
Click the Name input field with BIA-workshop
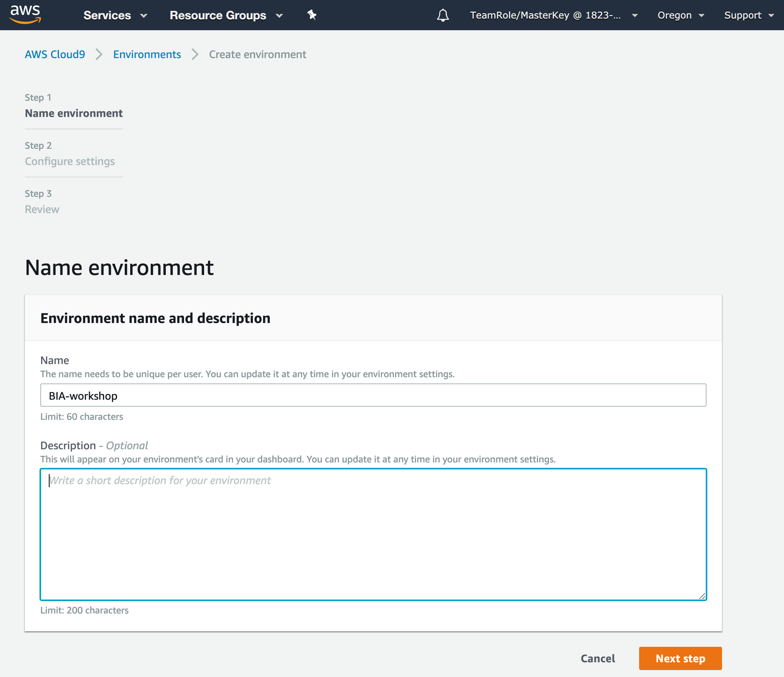click(373, 395)
